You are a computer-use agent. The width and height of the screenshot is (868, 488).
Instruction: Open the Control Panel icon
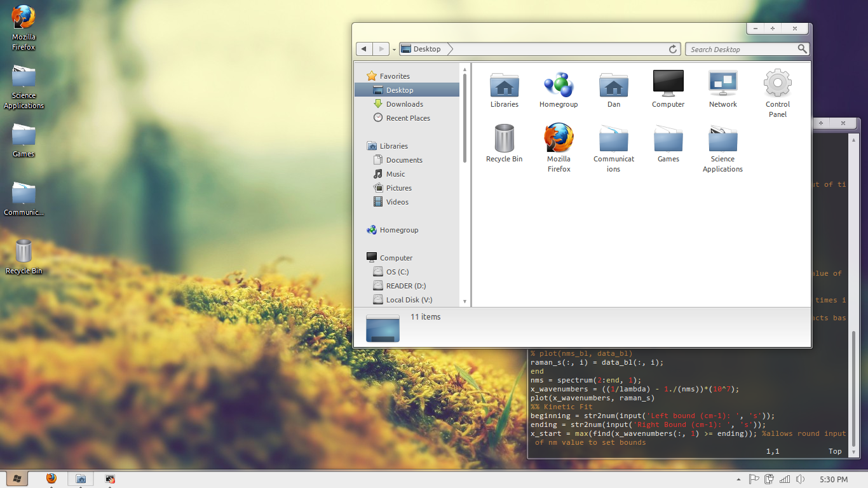777,85
